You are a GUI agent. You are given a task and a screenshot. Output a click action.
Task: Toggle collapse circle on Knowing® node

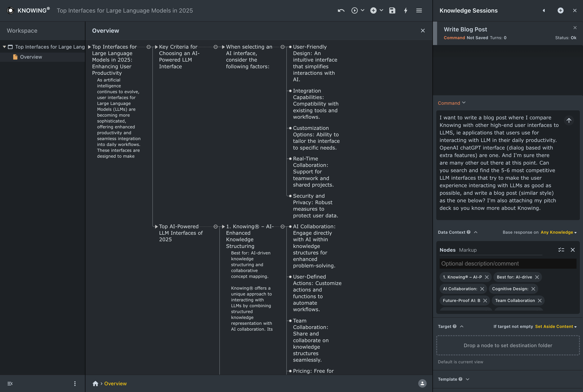[x=282, y=227]
